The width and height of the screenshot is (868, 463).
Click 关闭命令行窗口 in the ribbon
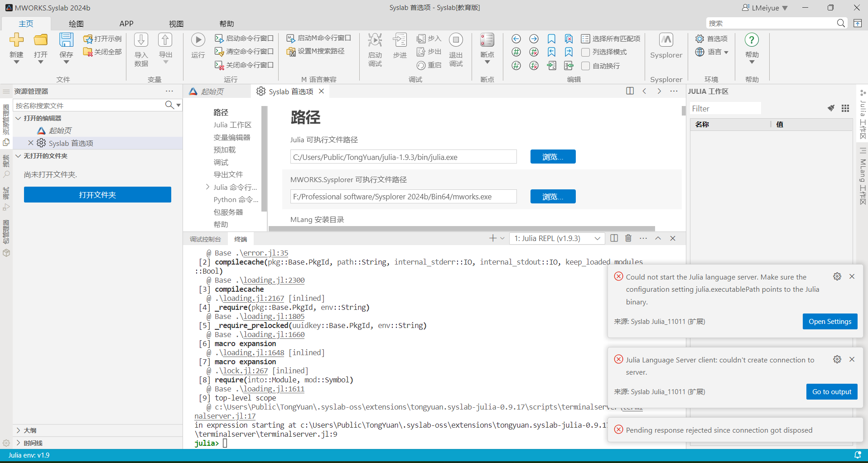point(244,65)
